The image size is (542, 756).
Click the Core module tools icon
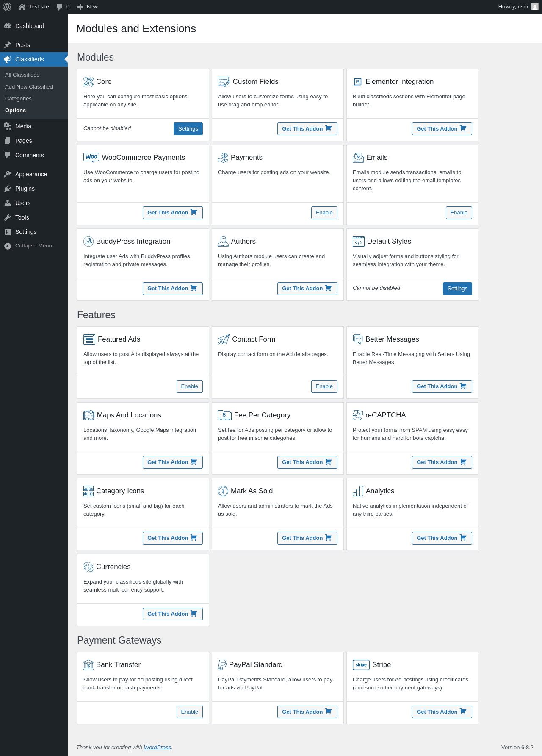tap(88, 81)
